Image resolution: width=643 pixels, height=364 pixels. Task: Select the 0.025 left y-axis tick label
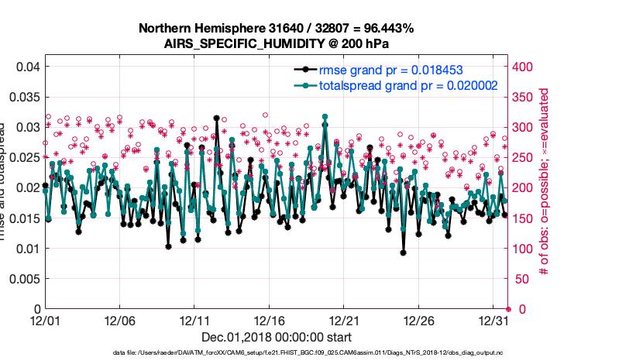click(25, 157)
